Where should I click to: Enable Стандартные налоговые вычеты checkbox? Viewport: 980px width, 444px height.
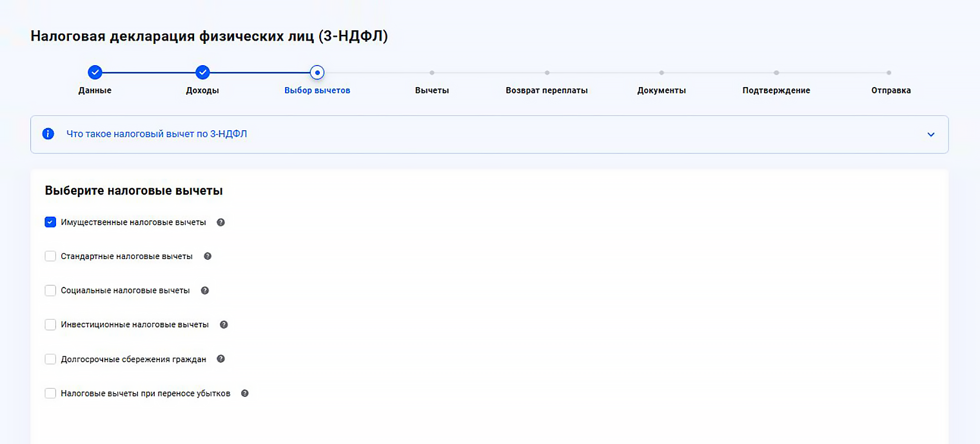click(50, 256)
